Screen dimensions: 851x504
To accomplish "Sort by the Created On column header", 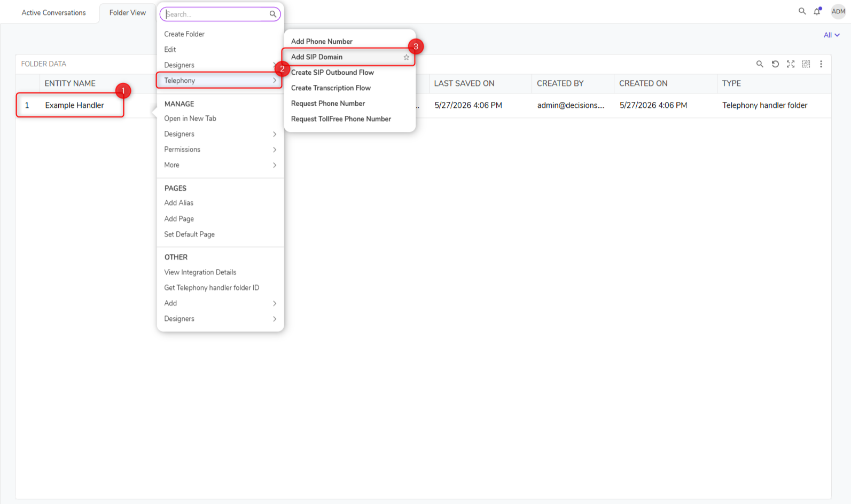I will click(x=643, y=83).
